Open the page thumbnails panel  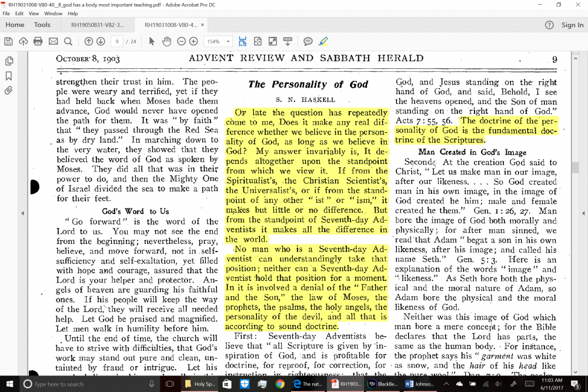[9, 61]
